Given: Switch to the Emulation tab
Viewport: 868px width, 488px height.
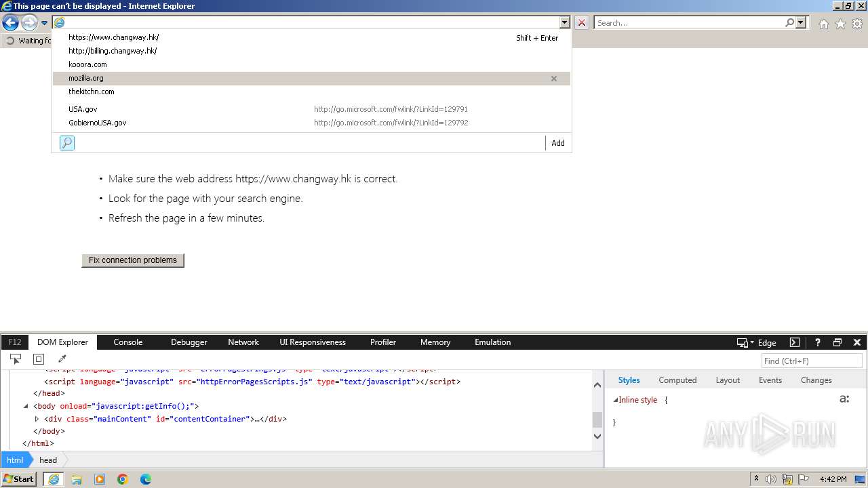Looking at the screenshot, I should click(x=493, y=342).
